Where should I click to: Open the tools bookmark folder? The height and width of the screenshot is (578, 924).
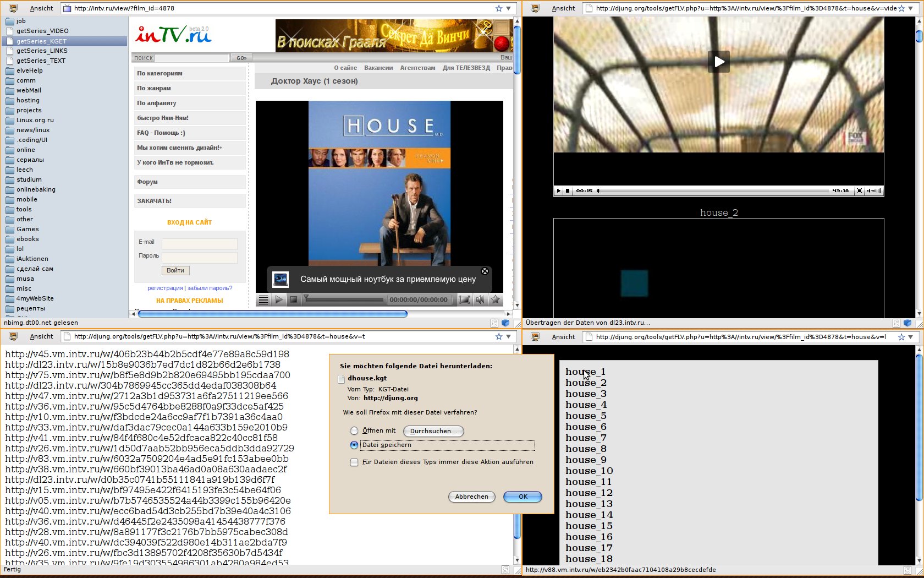click(24, 209)
